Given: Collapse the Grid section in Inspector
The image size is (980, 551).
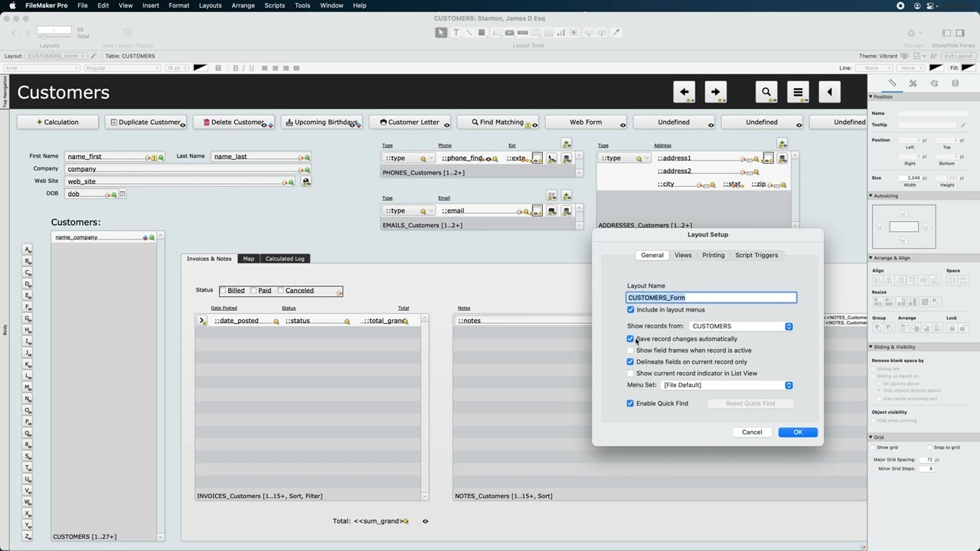Looking at the screenshot, I should (x=871, y=438).
